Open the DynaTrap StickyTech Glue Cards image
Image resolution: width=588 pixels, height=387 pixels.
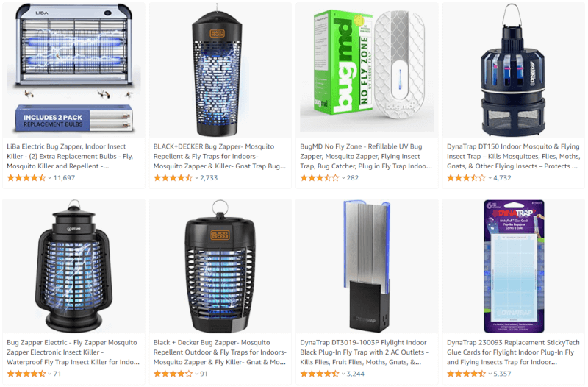(x=513, y=266)
